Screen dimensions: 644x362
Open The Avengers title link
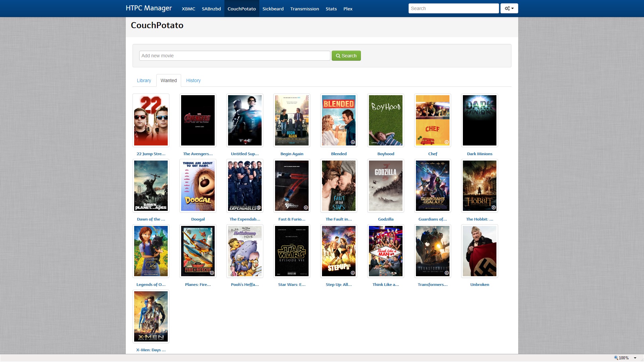(198, 154)
